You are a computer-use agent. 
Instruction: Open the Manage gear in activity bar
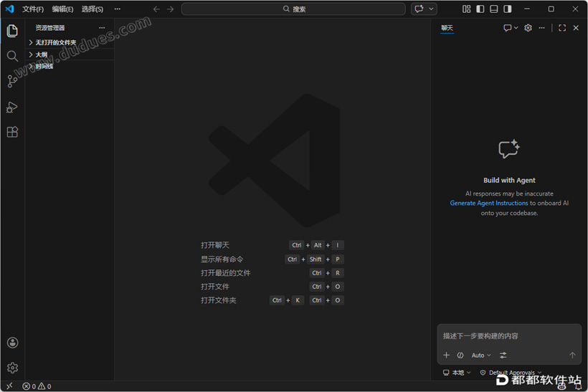pyautogui.click(x=12, y=368)
